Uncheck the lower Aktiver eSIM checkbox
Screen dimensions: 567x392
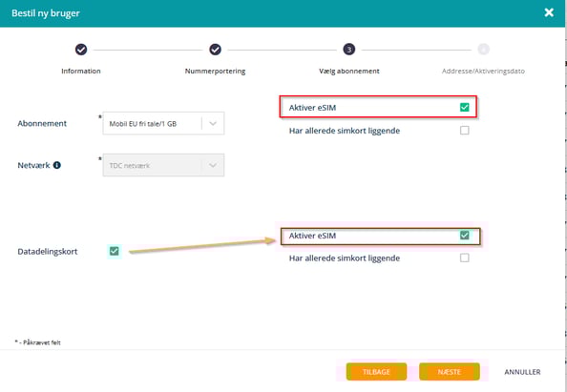tap(464, 236)
